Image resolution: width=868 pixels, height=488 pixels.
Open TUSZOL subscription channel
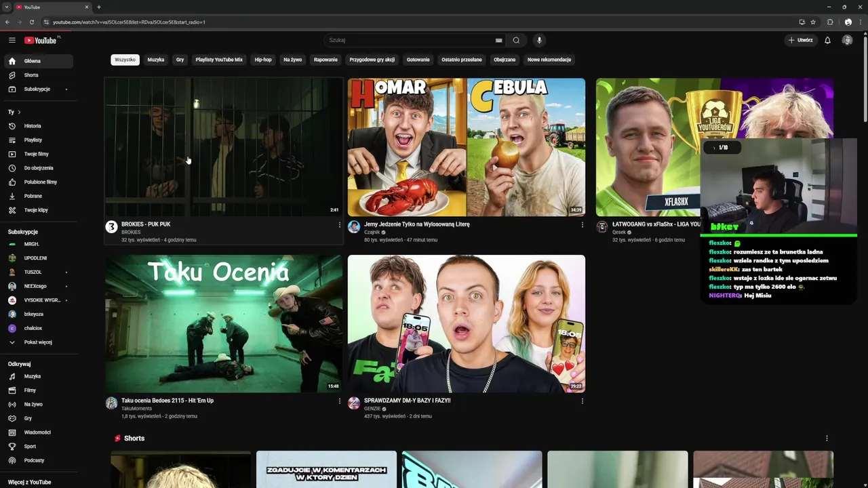[39, 272]
